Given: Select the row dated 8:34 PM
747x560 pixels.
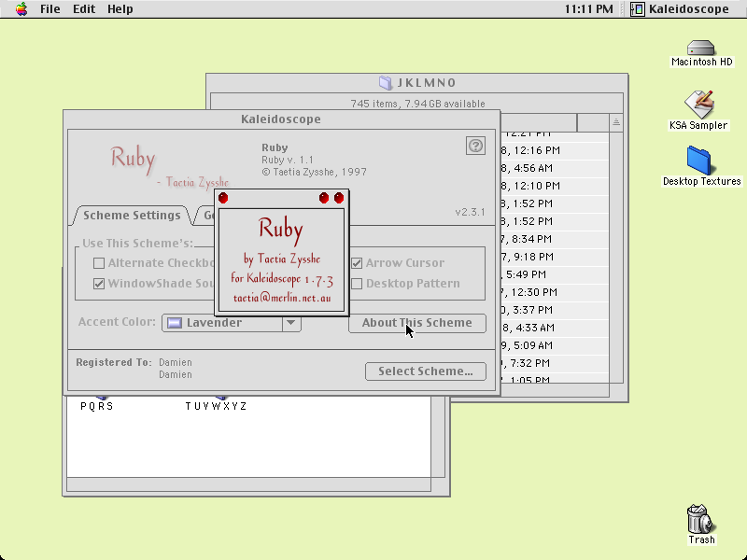Looking at the screenshot, I should click(554, 239).
